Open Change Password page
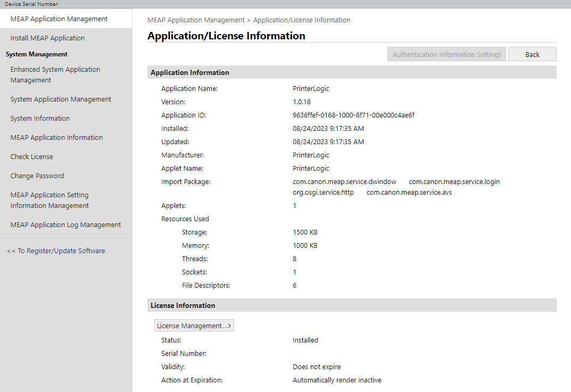571x392 pixels. point(37,176)
